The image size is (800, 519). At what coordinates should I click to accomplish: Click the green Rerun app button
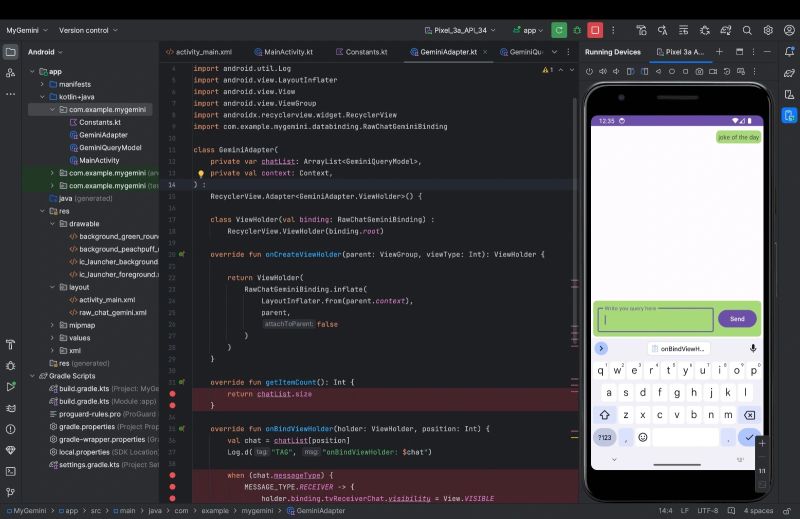pyautogui.click(x=559, y=30)
